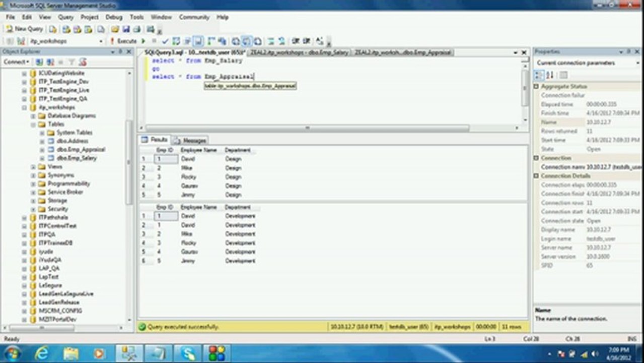Screen dimensions: 644x363
Task: Click the Open File folder icon
Action: (115, 29)
